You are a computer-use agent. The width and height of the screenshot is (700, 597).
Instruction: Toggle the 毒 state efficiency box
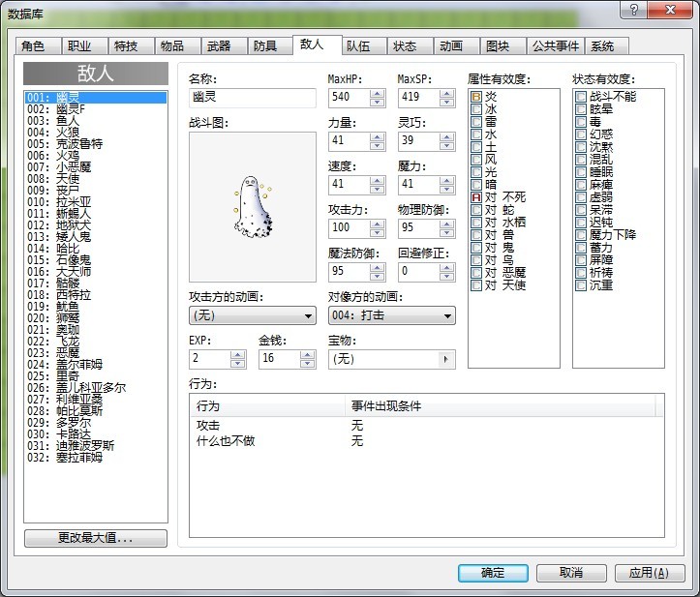click(581, 121)
